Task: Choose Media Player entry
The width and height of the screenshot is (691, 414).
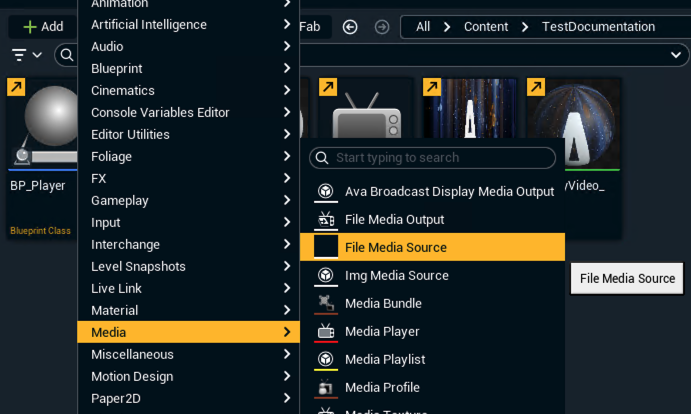Action: tap(432, 332)
